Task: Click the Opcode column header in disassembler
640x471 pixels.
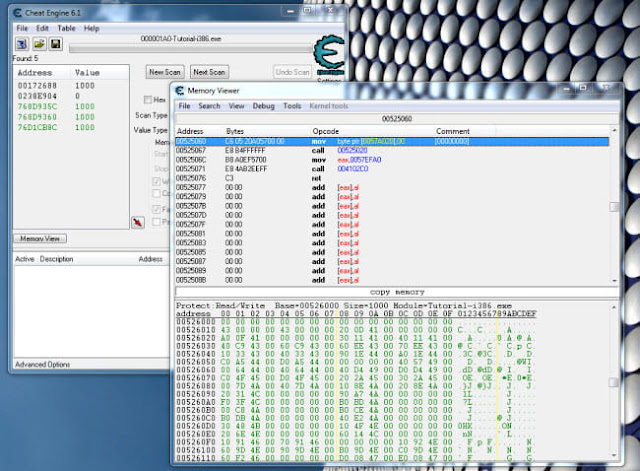Action: (x=326, y=131)
